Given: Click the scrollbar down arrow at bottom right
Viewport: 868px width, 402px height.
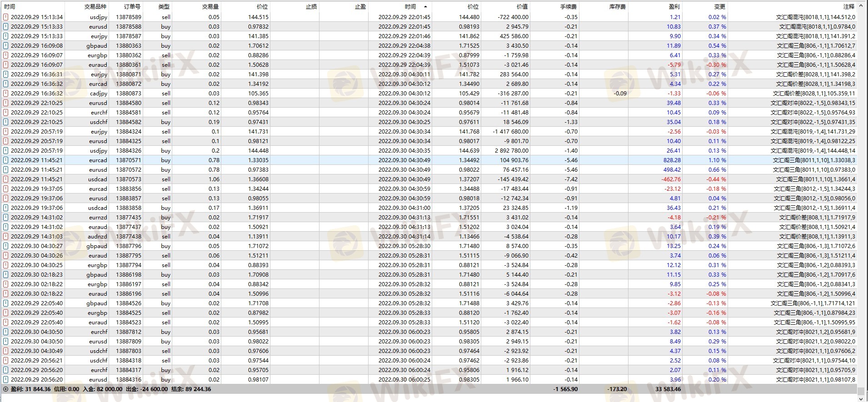Looking at the screenshot, I should pos(860,398).
